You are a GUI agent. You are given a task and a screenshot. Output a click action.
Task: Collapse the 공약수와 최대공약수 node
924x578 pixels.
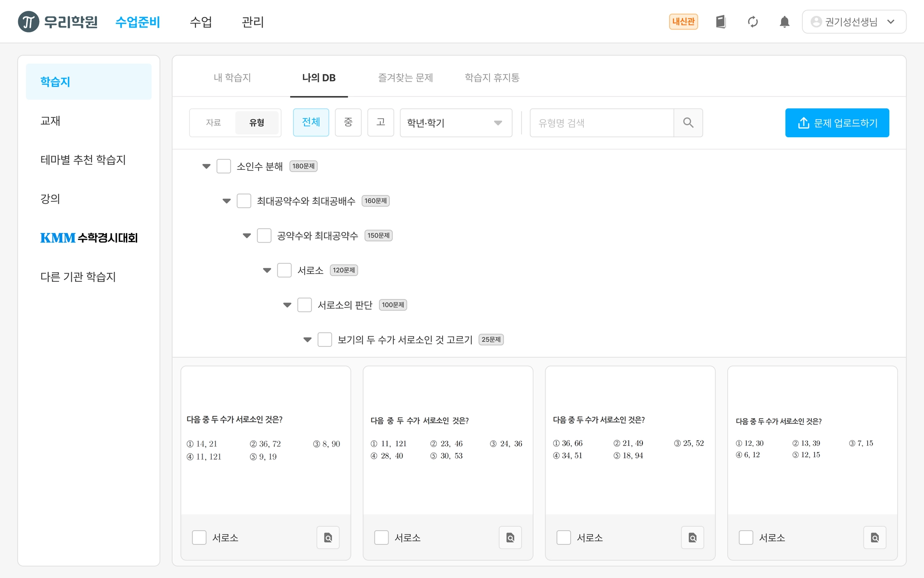click(x=247, y=236)
